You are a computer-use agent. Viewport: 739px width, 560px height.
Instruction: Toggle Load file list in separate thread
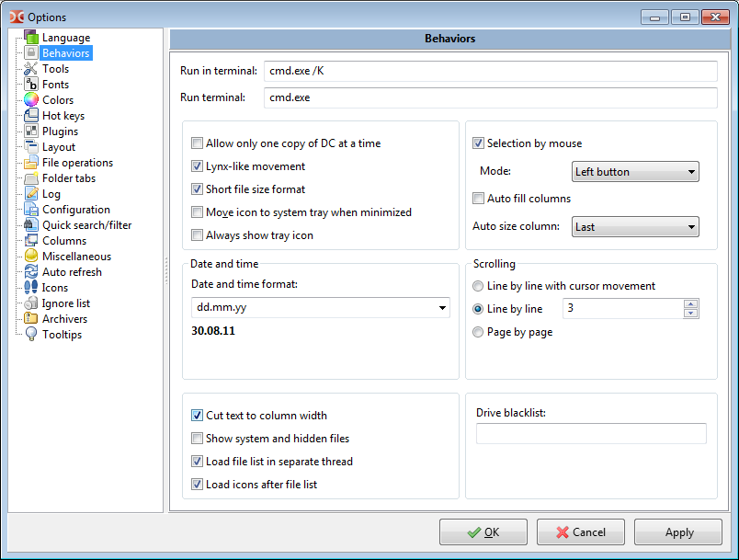coord(197,461)
